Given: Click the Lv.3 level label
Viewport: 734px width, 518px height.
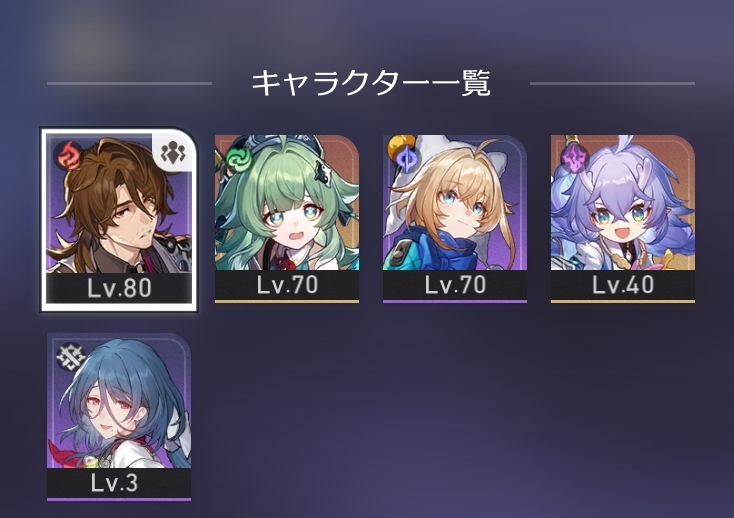Looking at the screenshot, I should point(115,483).
